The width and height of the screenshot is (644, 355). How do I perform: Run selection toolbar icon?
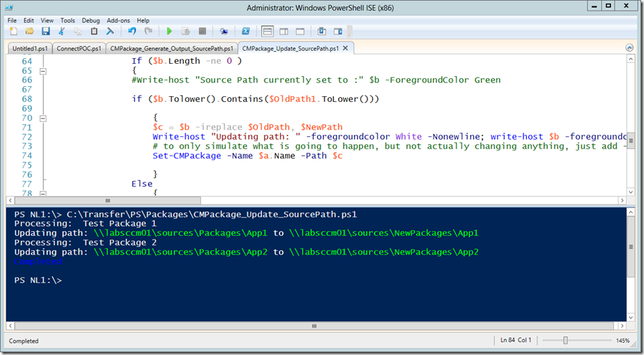tap(186, 31)
